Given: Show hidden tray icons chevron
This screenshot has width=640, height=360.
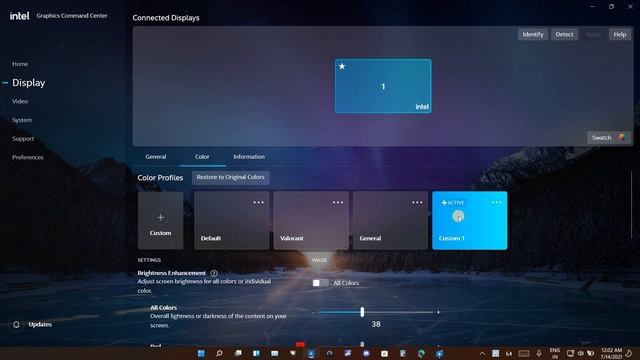Looking at the screenshot, I should (x=482, y=353).
